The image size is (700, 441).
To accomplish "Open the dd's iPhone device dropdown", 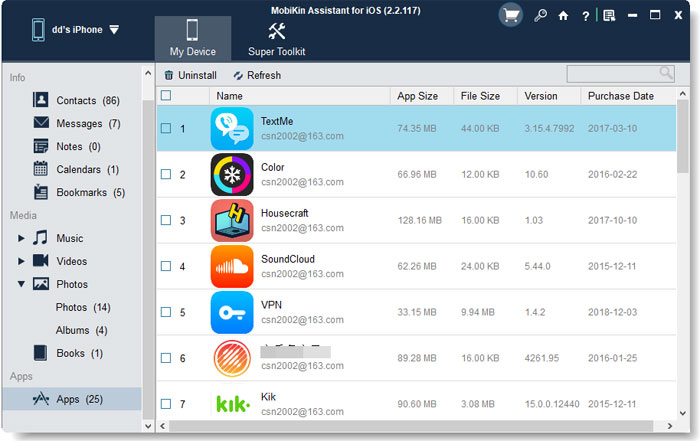I will coord(114,29).
